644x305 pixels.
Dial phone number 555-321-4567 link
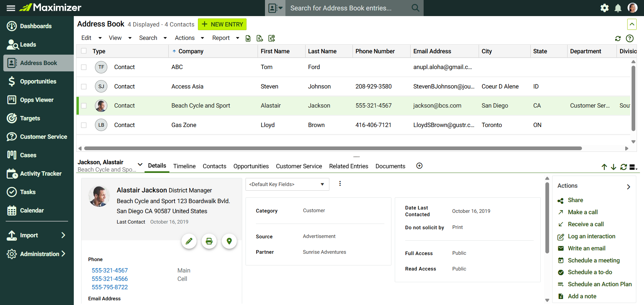[x=110, y=270]
